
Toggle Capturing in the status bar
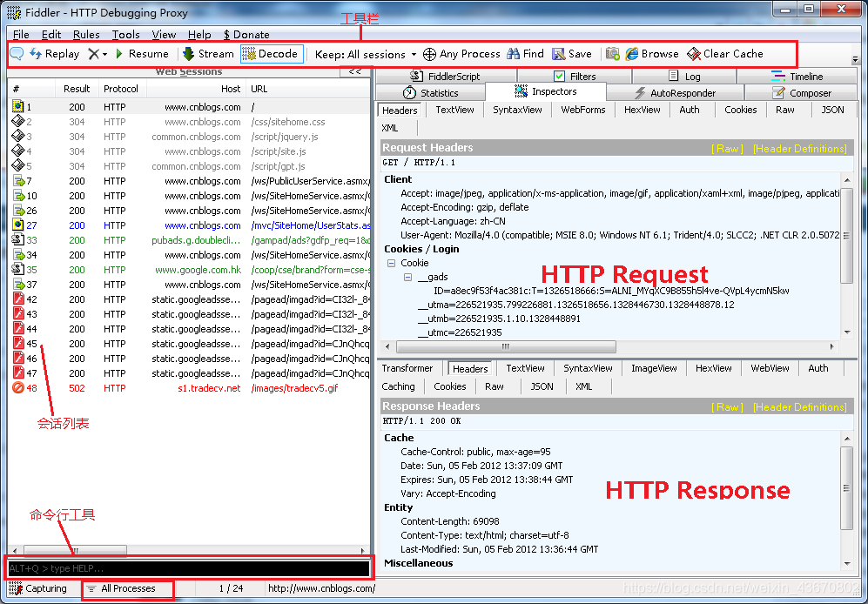[x=37, y=587]
